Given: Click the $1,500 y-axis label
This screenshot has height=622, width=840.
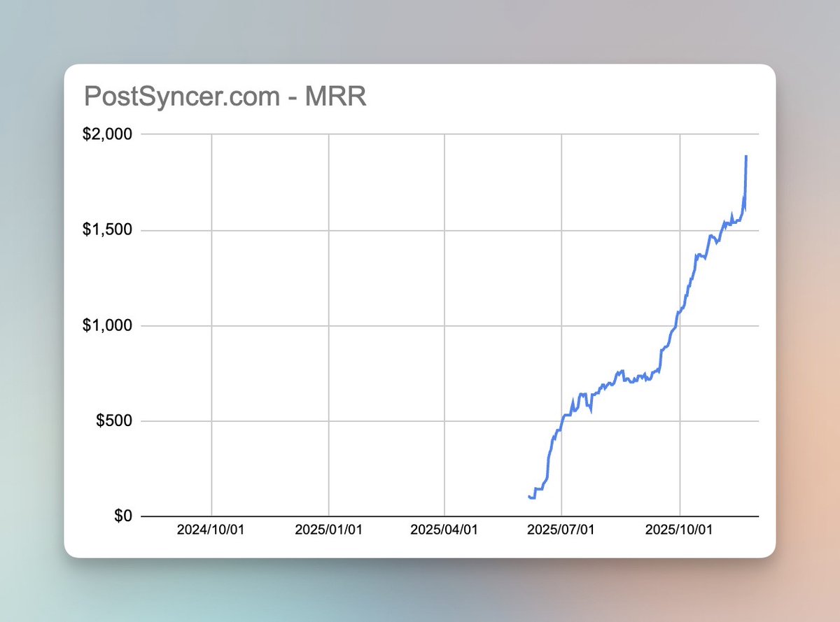Looking at the screenshot, I should pyautogui.click(x=107, y=230).
